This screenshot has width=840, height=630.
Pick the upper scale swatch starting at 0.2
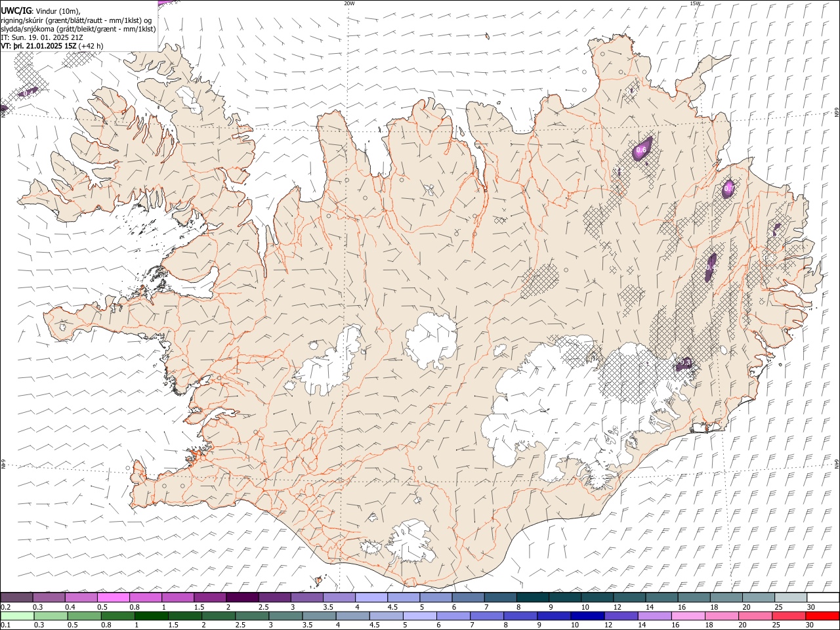point(16,597)
